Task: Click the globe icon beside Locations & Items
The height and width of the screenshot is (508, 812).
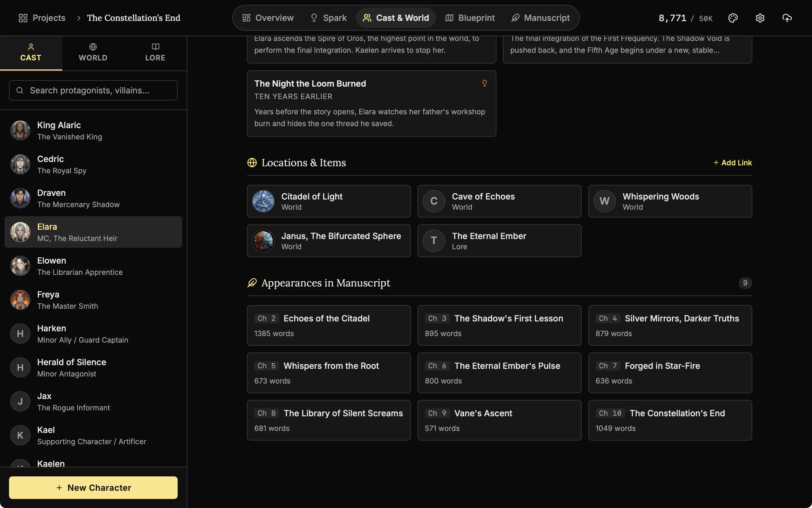Action: click(x=252, y=163)
